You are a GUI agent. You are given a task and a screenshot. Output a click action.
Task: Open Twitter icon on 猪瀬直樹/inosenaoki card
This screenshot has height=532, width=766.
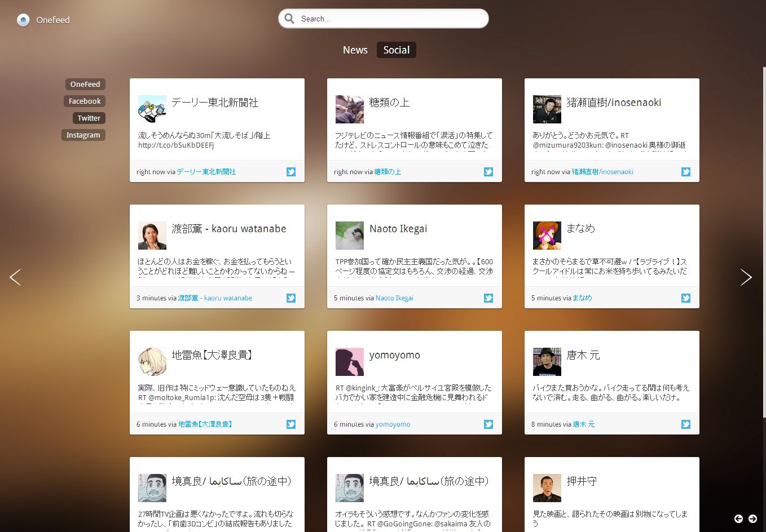coord(686,172)
